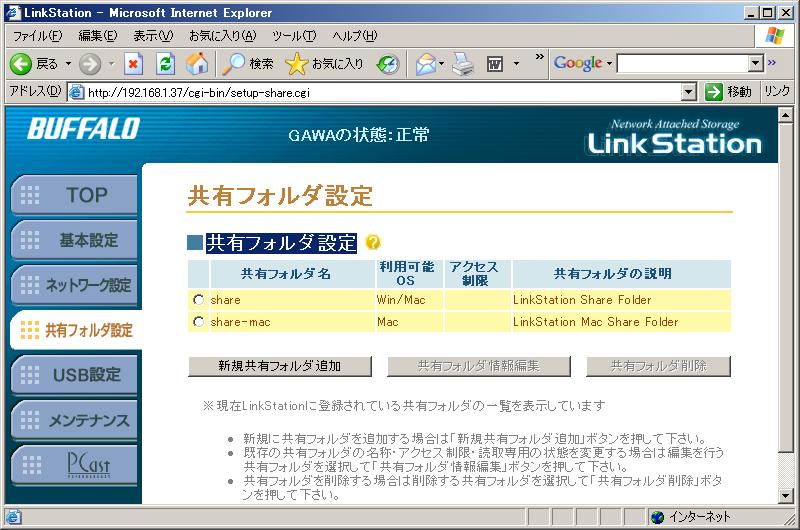Expand the Mail icon dropdown arrow
Image resolution: width=800 pixels, height=530 pixels.
[442, 64]
